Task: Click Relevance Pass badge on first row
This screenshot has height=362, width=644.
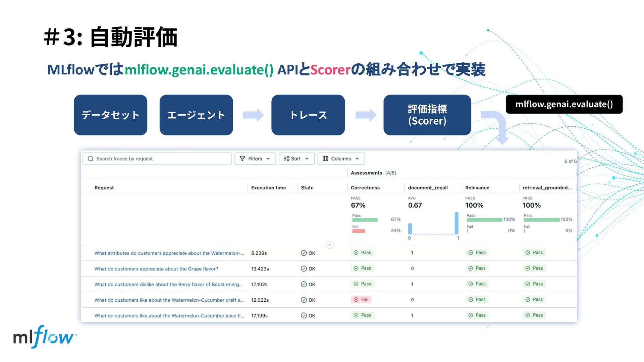Action: [x=477, y=253]
